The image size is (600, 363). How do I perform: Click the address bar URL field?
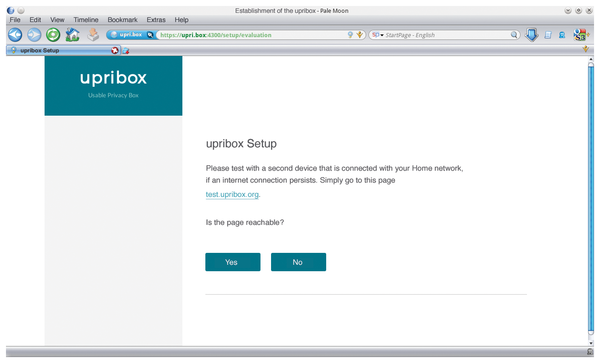(253, 35)
